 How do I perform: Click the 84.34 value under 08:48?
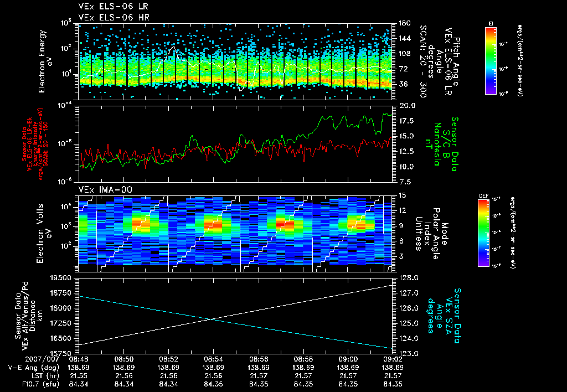[x=79, y=384]
